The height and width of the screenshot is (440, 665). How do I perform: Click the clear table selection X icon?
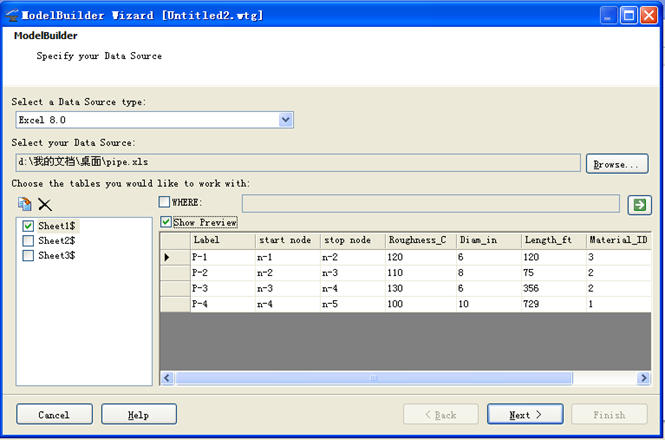click(45, 204)
